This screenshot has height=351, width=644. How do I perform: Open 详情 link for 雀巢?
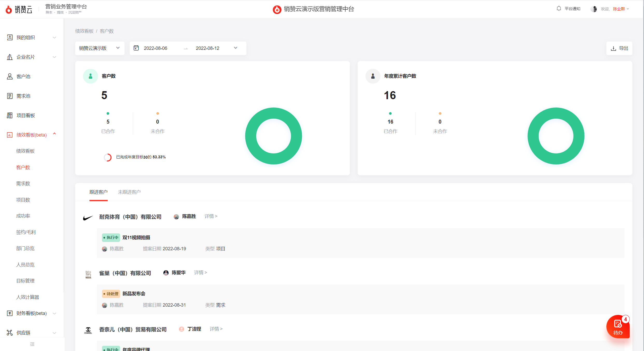coord(200,272)
